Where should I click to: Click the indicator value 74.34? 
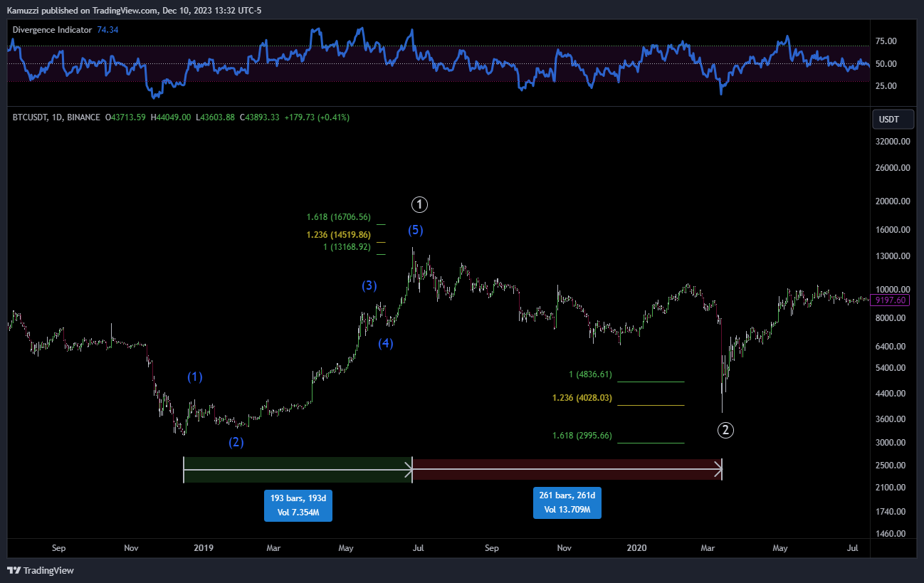pyautogui.click(x=107, y=30)
